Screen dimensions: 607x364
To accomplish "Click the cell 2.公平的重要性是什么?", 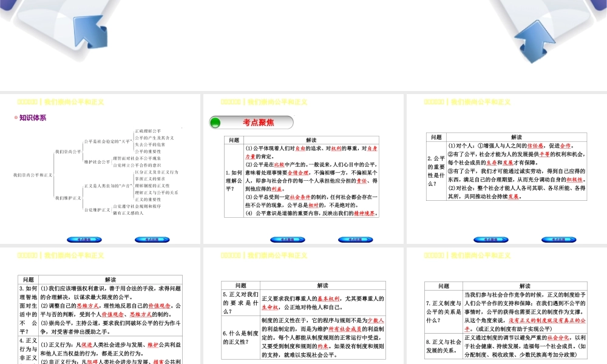I will tap(436, 171).
